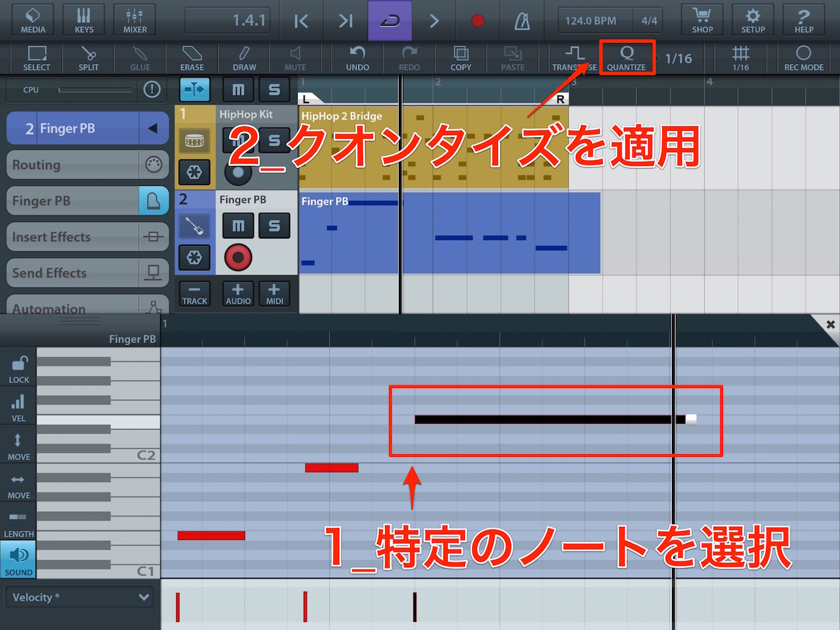Screen dimensions: 840x630
Task: Open Finger PB guitar instrument icon
Action: (x=194, y=226)
